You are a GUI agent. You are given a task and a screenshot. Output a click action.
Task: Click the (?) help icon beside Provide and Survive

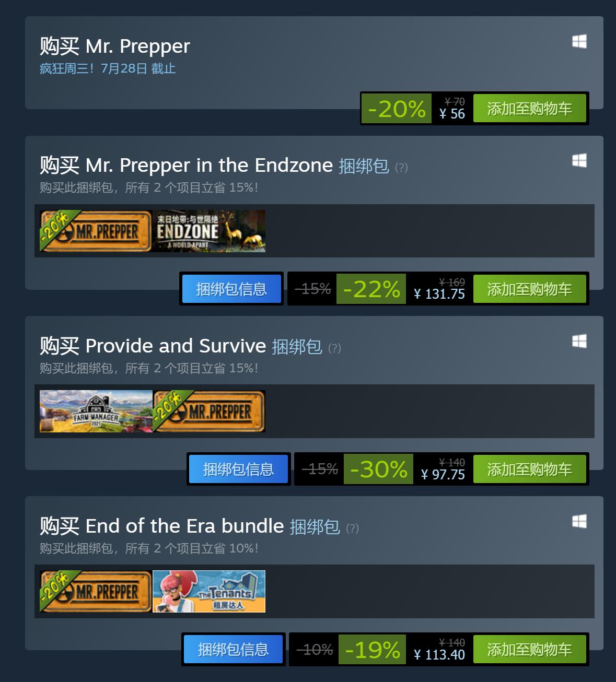(x=334, y=348)
